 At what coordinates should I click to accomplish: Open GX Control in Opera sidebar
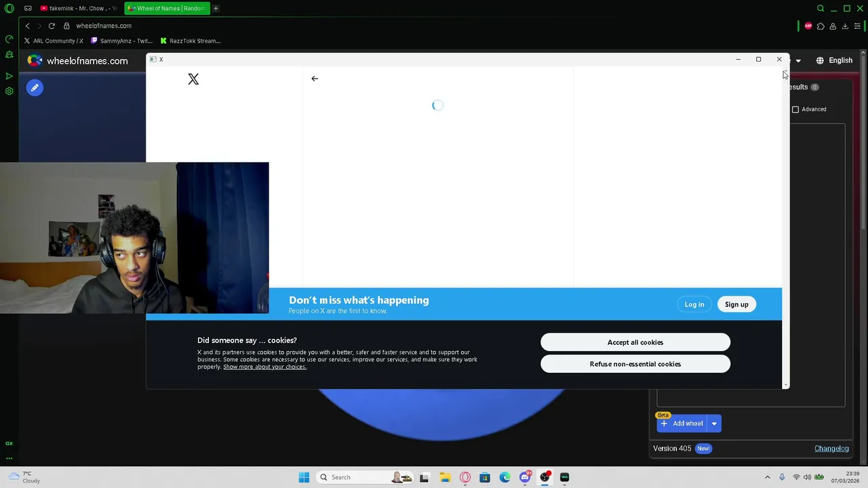pyautogui.click(x=9, y=39)
